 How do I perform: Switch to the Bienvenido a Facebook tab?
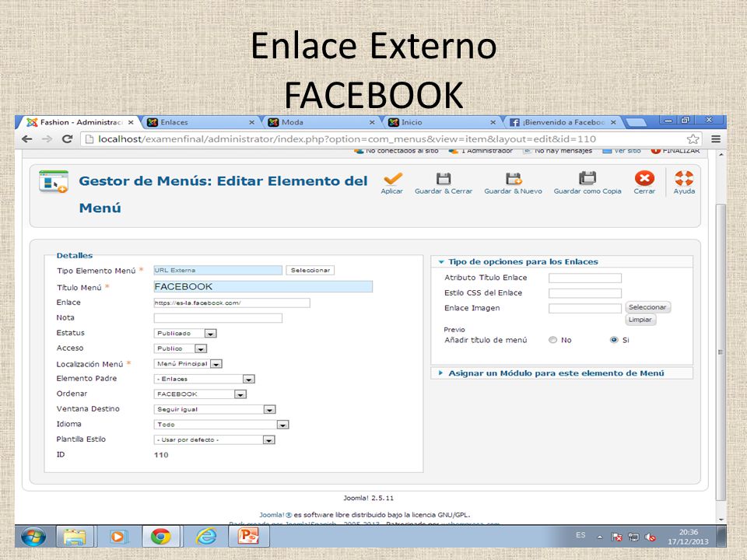tap(563, 122)
